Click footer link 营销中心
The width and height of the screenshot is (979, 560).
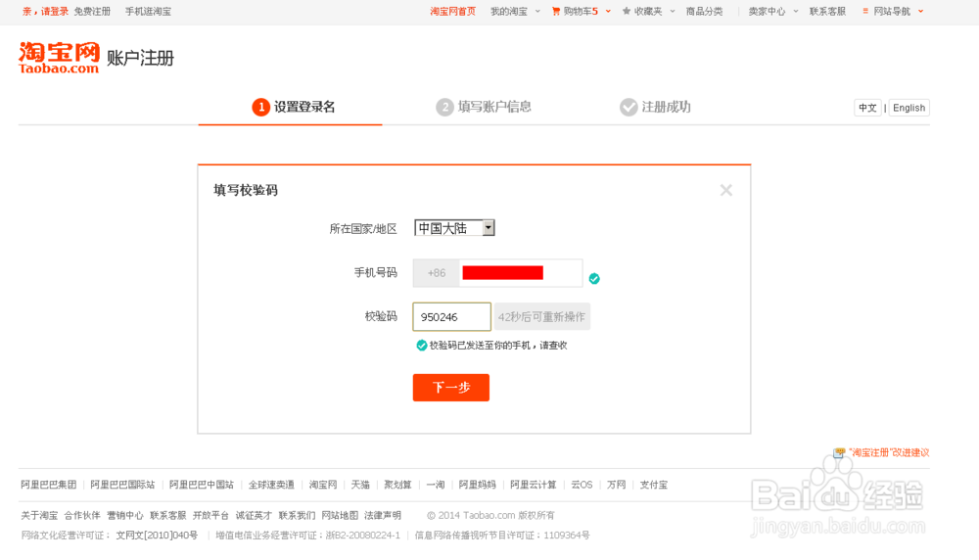point(125,515)
